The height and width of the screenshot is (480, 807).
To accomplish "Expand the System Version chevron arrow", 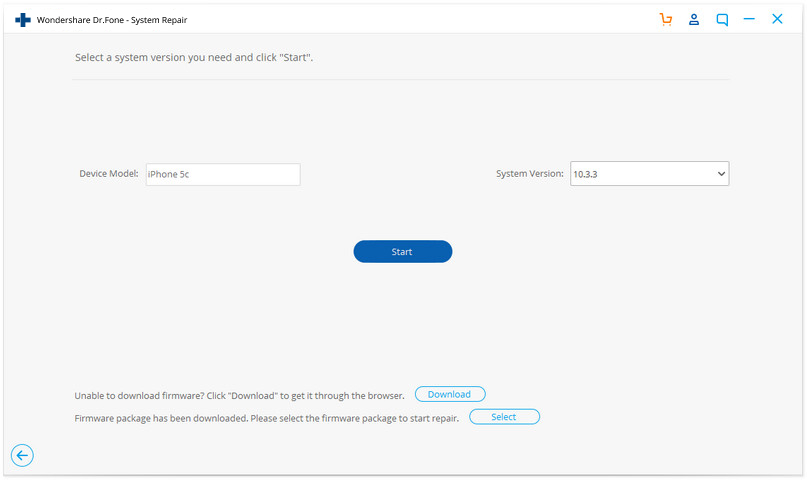I will [721, 174].
